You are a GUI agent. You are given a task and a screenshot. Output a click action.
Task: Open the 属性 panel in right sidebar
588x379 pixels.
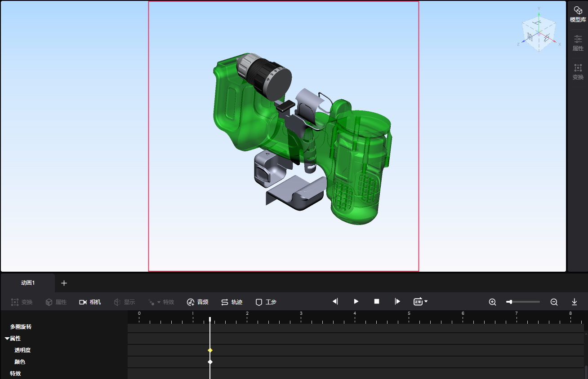click(x=578, y=43)
